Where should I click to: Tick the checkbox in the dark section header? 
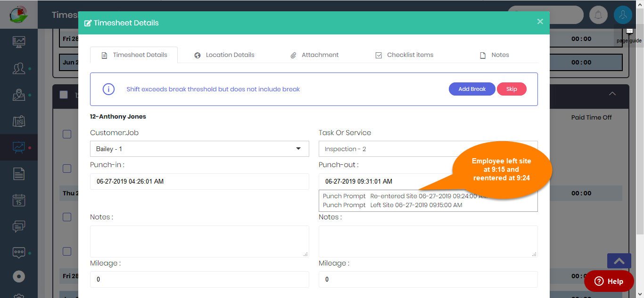pyautogui.click(x=64, y=95)
